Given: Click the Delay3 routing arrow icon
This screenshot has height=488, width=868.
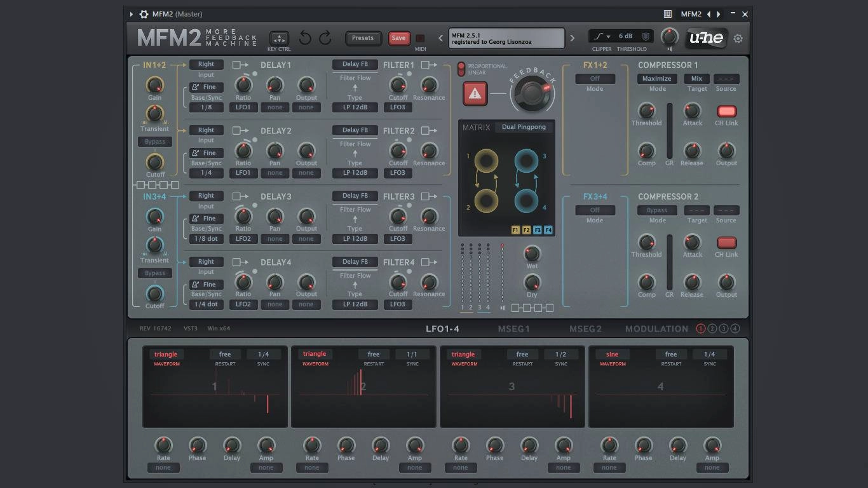Looking at the screenshot, I should [x=240, y=196].
